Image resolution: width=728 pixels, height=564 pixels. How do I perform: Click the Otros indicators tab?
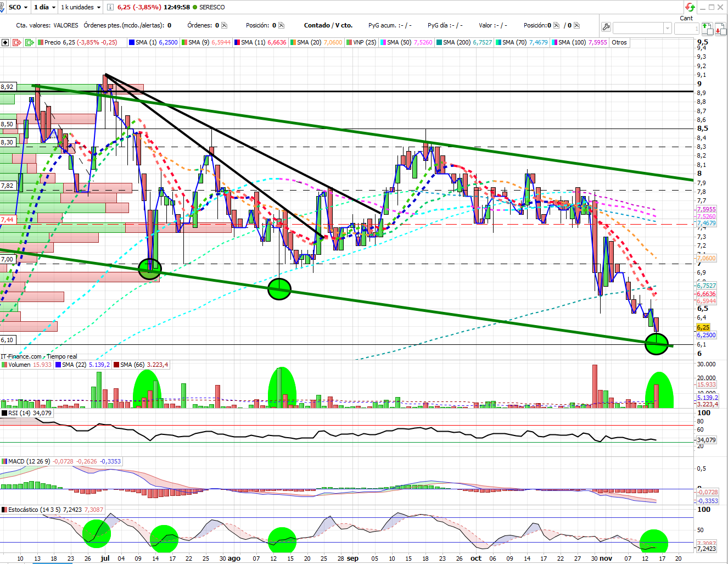pos(619,42)
